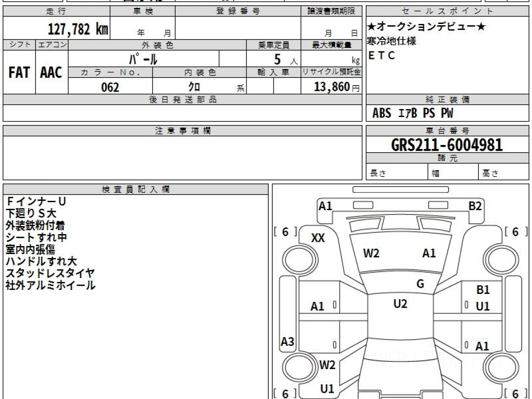Select the シフト label
532x399 pixels.
(20, 44)
